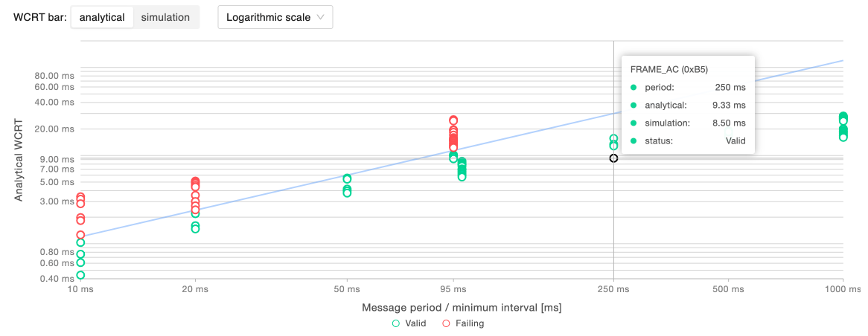Viewport: 868px width, 336px height.
Task: Click the FRAME_AC (0xB5) tooltip title
Action: coord(668,69)
